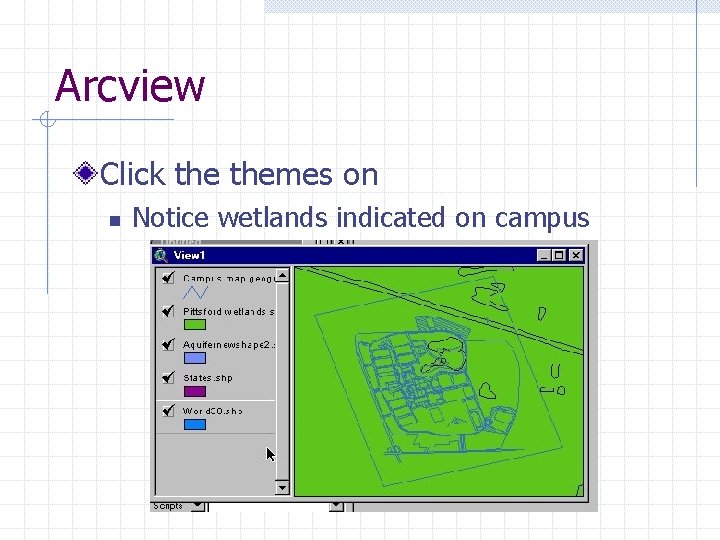Image resolution: width=720 pixels, height=540 pixels.
Task: Uncheck the World30.shp theme checkbox
Action: 169,410
